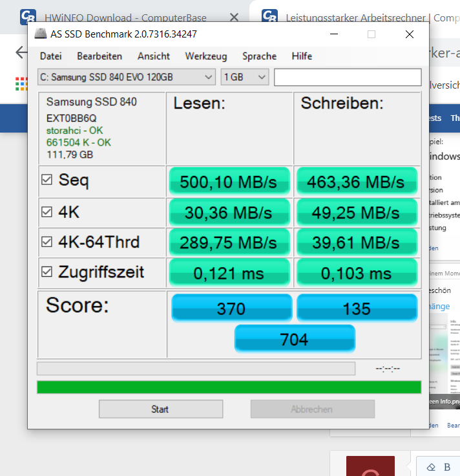Close the AS SSD Benchmark window
460x476 pixels.
pyautogui.click(x=410, y=34)
